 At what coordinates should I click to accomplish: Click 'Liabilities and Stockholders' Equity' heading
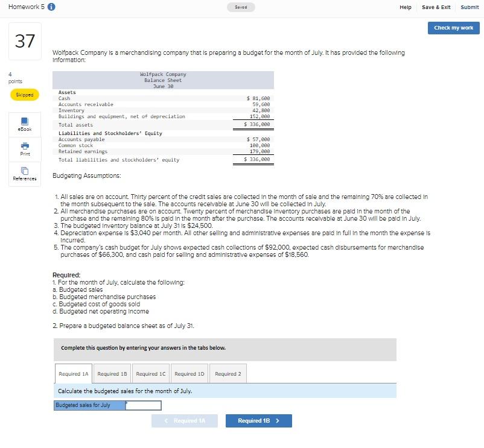[x=110, y=133]
